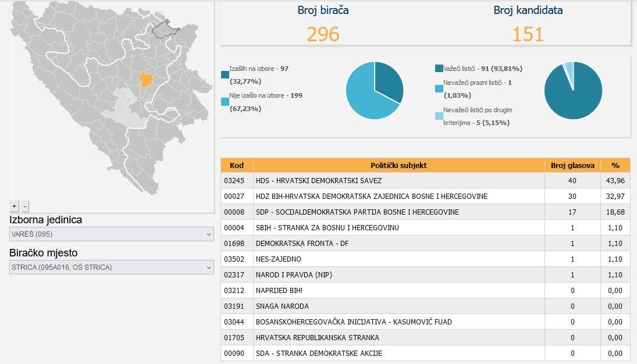Screen dimensions: 637x364
Task: Click the vote count 17 for SDP
Action: (x=572, y=212)
